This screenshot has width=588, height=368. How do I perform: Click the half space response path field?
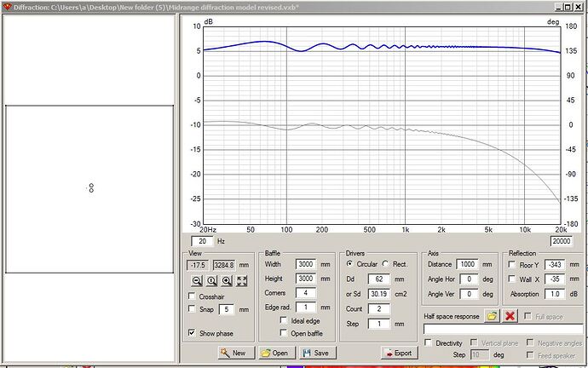tap(504, 329)
